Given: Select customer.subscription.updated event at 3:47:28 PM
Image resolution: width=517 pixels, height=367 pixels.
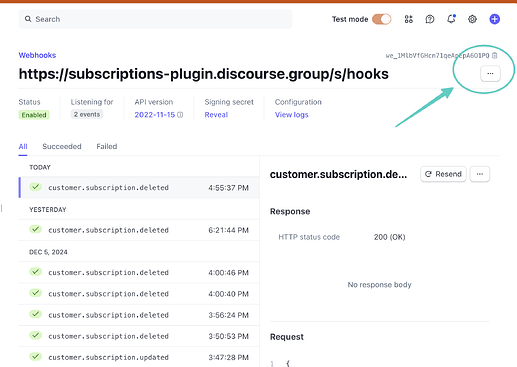Looking at the screenshot, I should tap(139, 357).
